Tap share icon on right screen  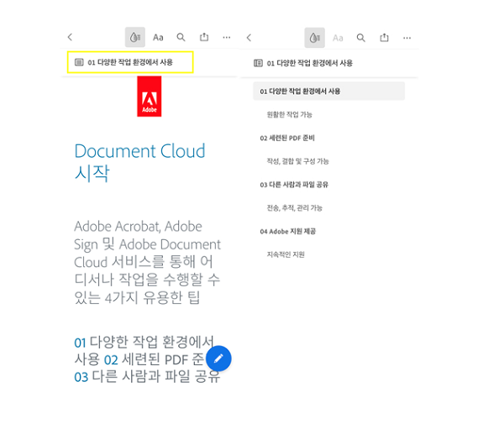point(384,38)
